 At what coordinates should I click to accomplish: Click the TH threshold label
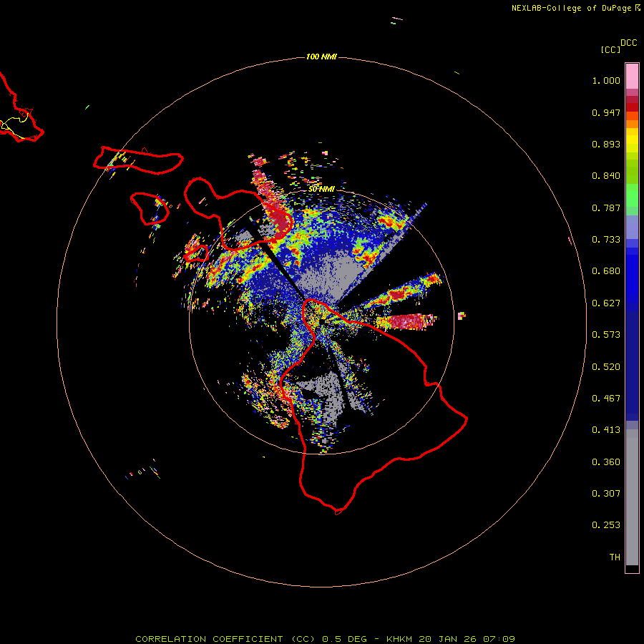pyautogui.click(x=615, y=557)
